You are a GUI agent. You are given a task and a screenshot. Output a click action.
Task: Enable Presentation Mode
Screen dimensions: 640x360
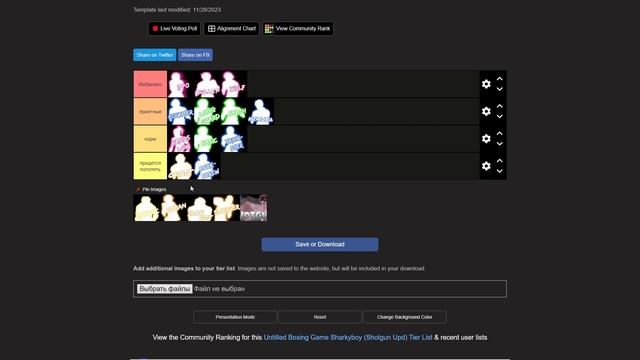pos(235,317)
